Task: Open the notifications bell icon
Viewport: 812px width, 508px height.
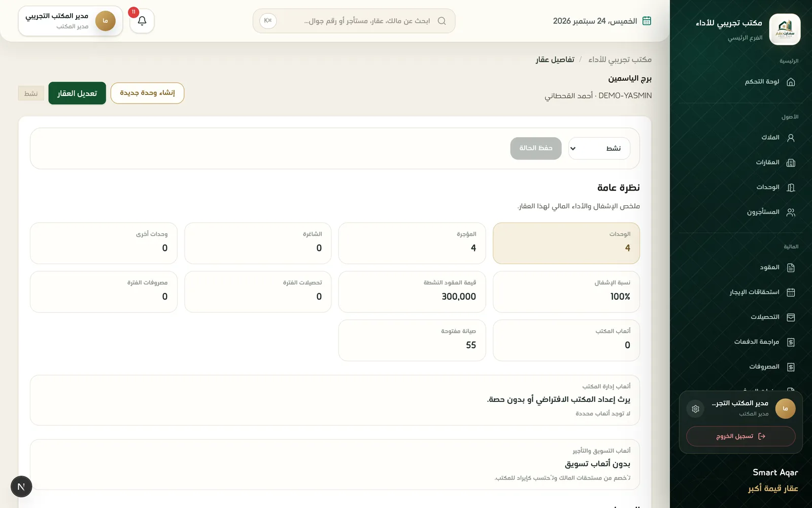Action: coord(142,21)
